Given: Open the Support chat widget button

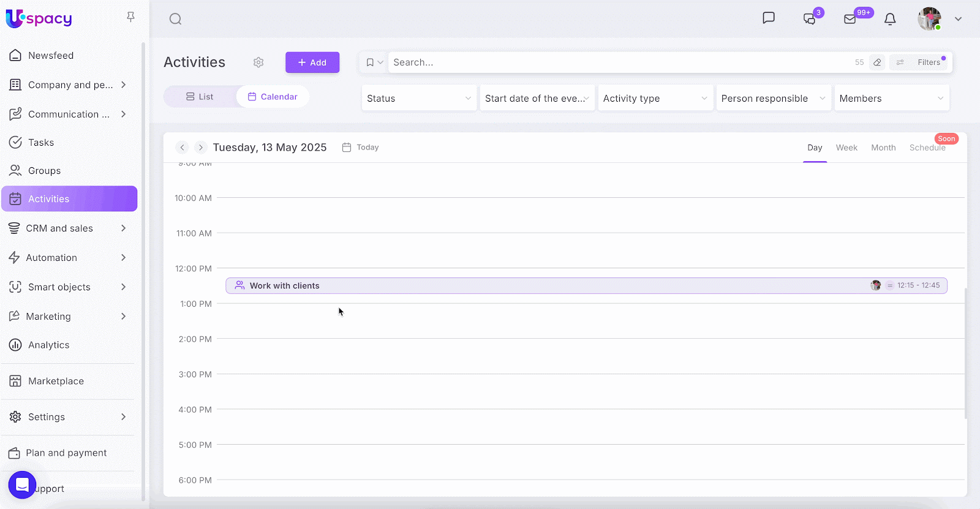Looking at the screenshot, I should pos(22,485).
